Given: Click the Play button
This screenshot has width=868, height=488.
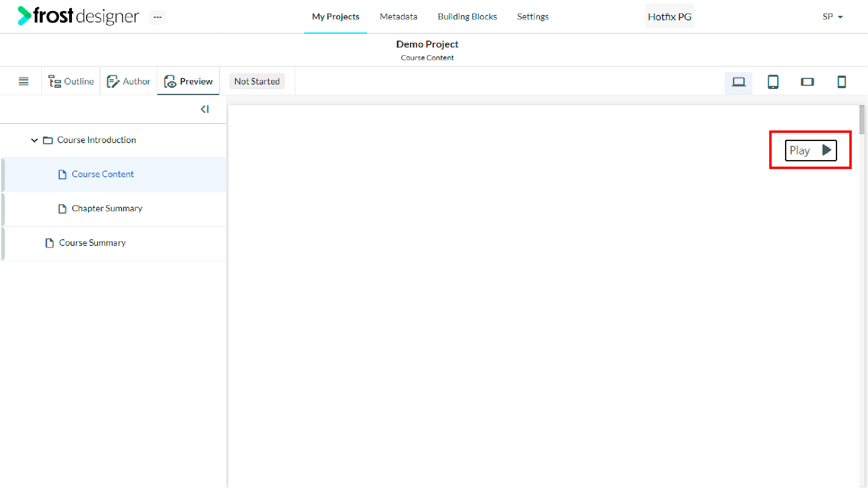Looking at the screenshot, I should click(810, 150).
